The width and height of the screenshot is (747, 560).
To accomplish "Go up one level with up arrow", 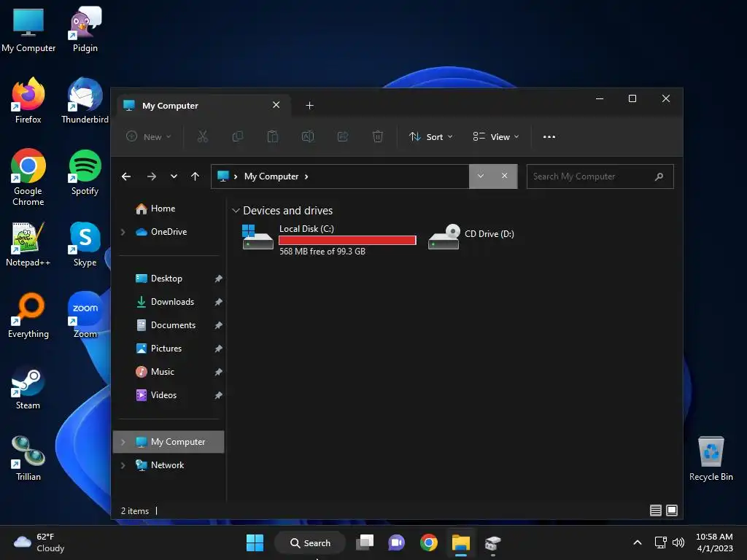I will click(195, 176).
